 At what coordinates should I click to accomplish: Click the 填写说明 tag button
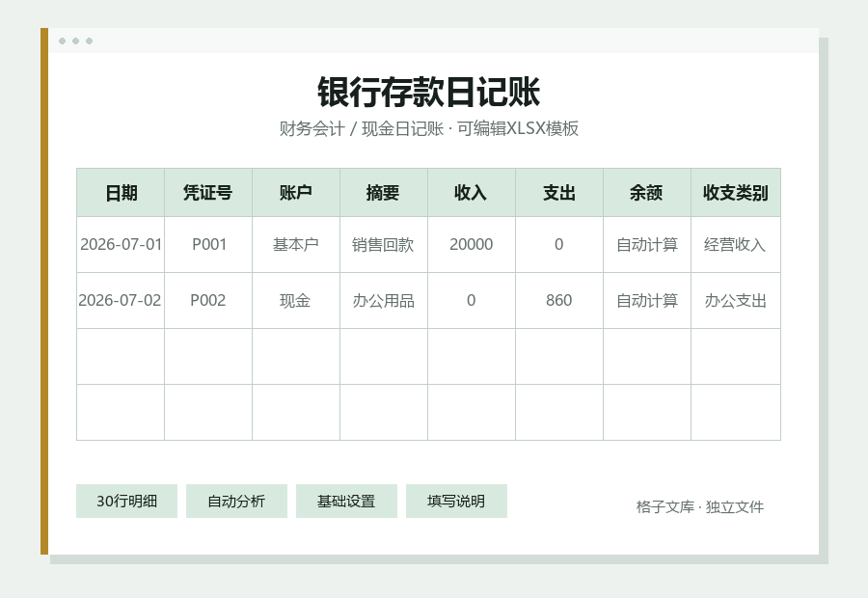click(456, 502)
